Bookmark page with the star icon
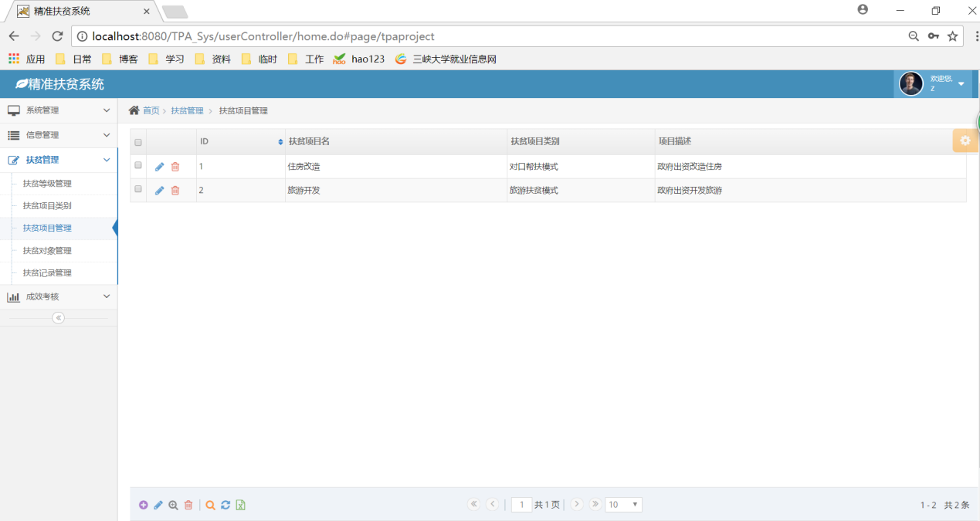 pos(953,36)
